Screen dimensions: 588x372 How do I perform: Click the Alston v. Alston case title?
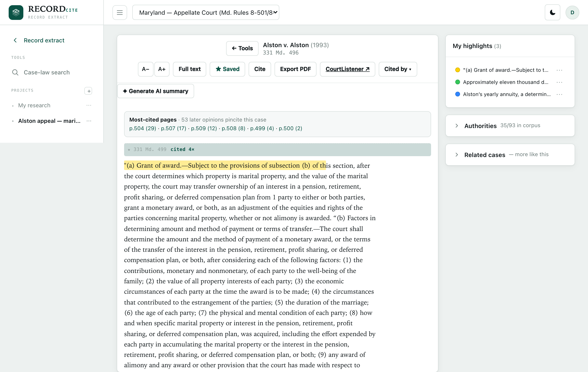point(286,45)
